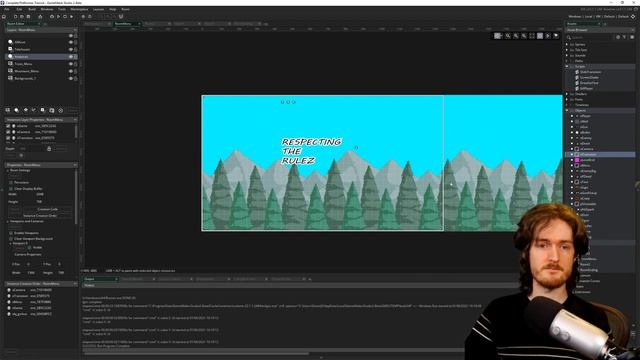Expand the Sounds folder

click(x=567, y=55)
